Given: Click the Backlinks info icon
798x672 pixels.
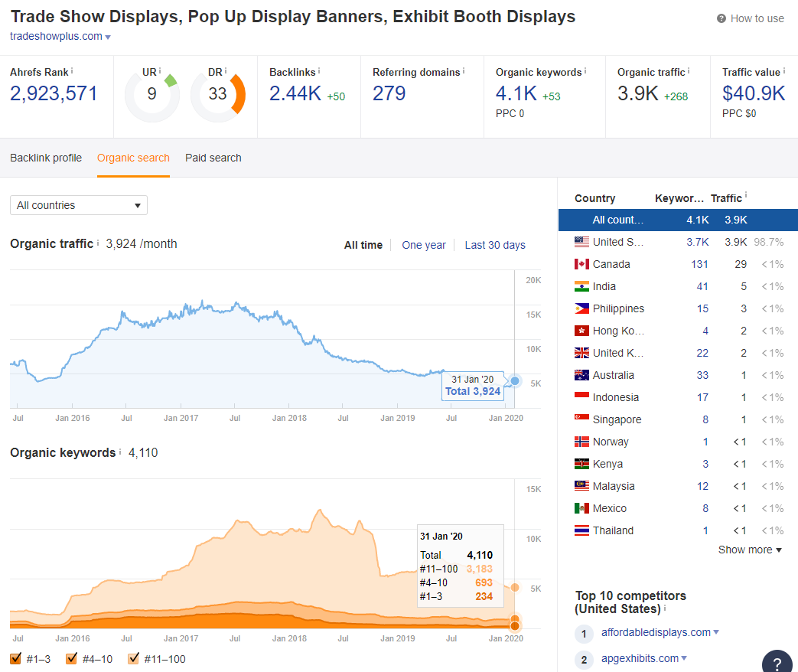Looking at the screenshot, I should point(319,71).
